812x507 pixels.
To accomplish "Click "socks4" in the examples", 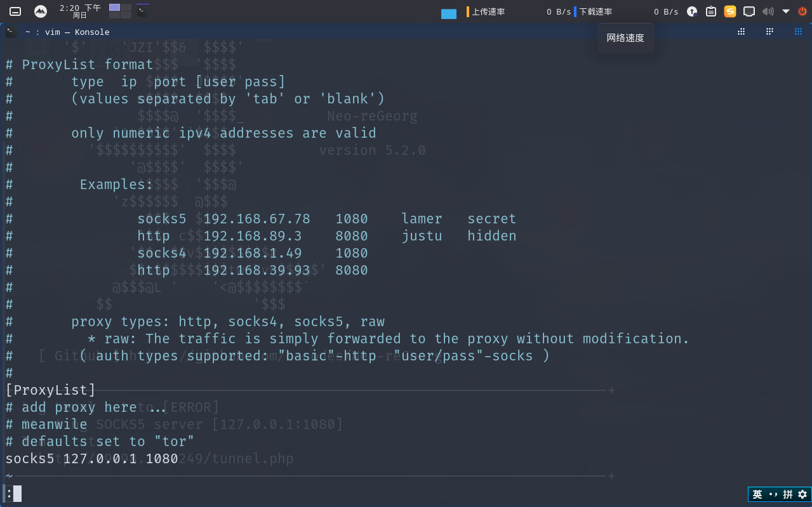I will click(162, 253).
